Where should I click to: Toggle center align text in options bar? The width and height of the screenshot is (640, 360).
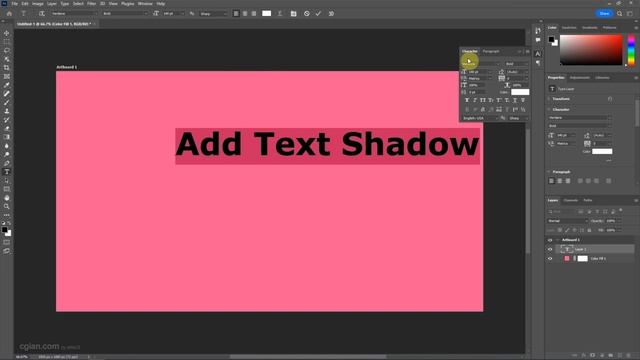[x=245, y=13]
